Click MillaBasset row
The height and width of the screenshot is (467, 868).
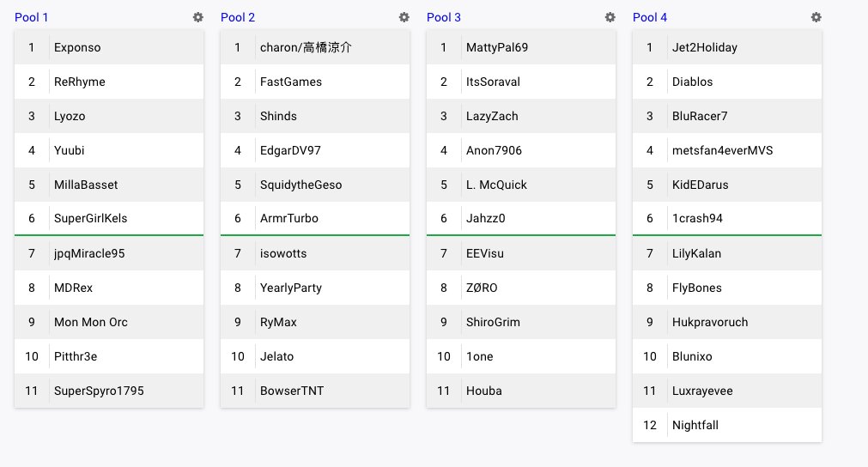(109, 185)
